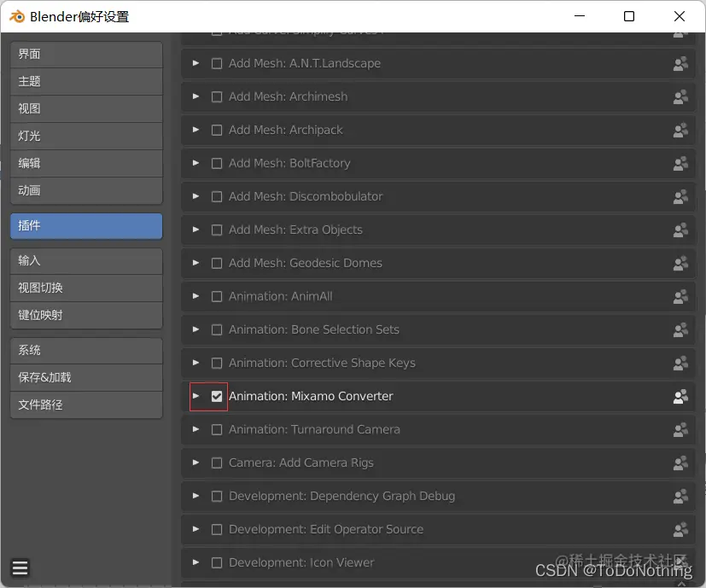This screenshot has height=588, width=706.
Task: Expand Animation: Turnaround Camera details arrow
Action: click(195, 430)
